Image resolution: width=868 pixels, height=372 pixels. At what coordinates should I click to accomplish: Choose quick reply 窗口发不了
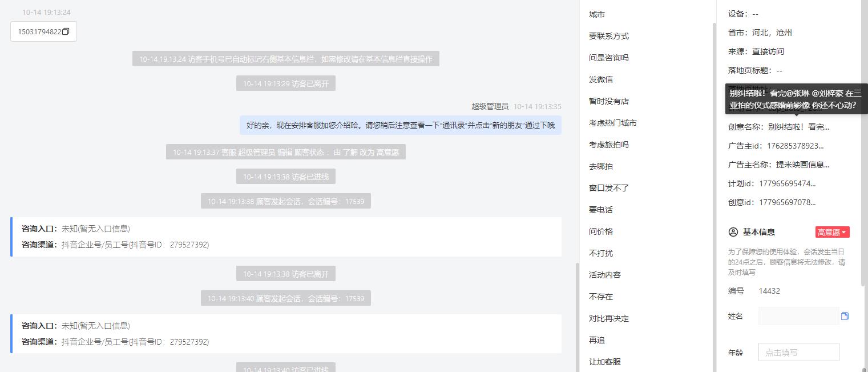point(609,188)
